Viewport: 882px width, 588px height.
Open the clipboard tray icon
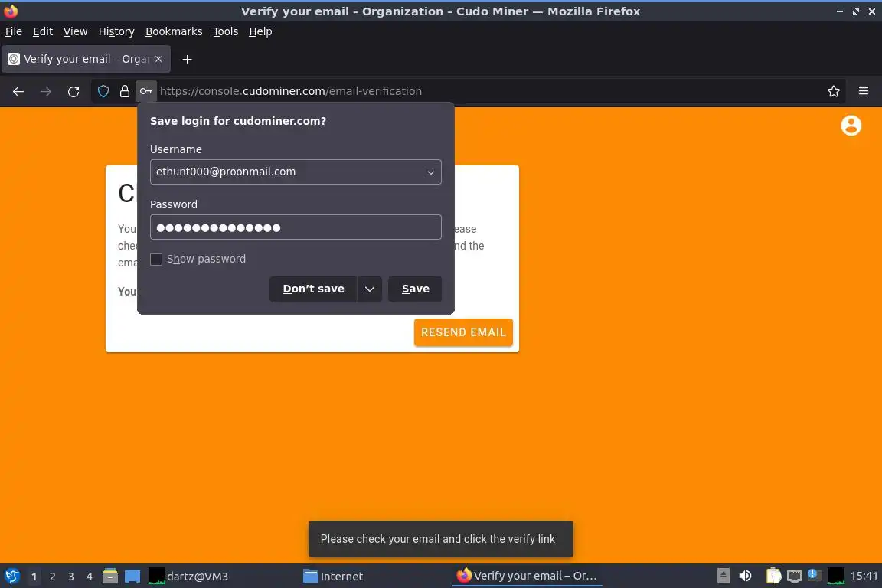(x=774, y=577)
